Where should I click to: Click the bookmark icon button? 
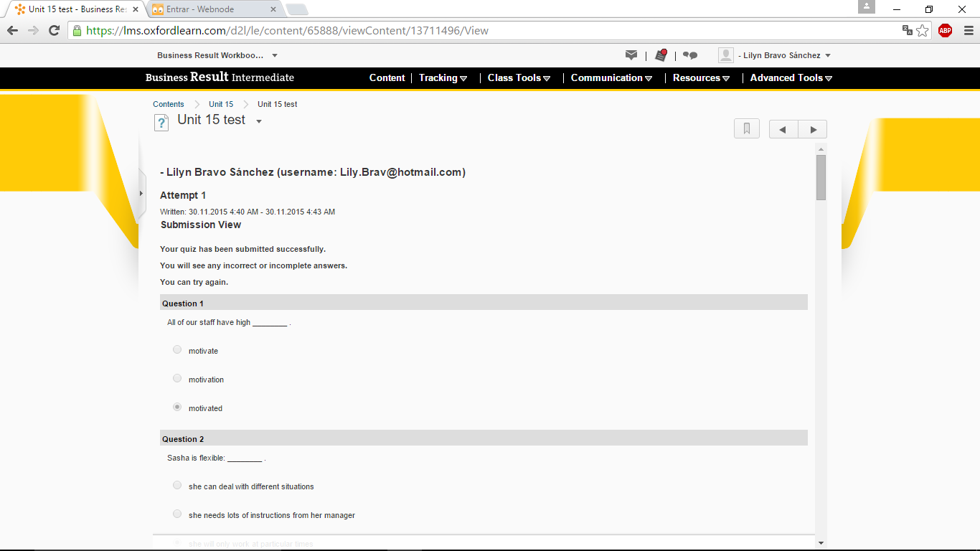[x=746, y=129]
